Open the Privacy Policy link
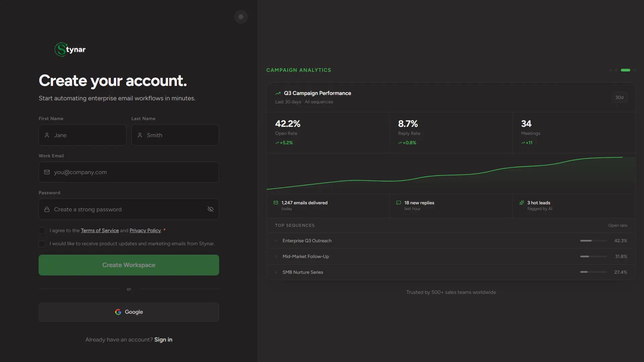 click(145, 230)
